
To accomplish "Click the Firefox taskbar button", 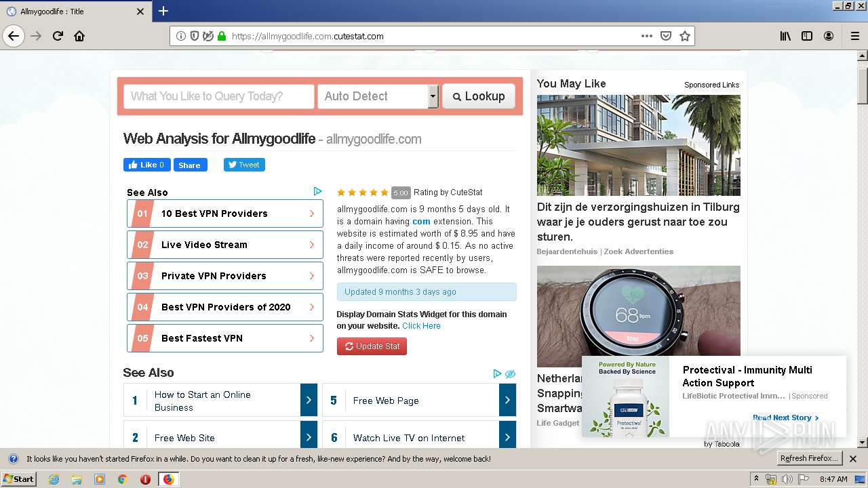I will tap(168, 479).
